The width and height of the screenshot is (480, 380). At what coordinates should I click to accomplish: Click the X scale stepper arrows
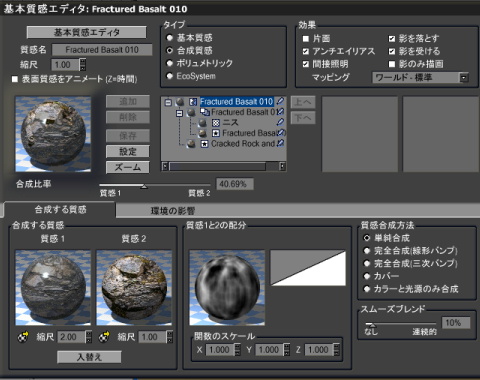237,350
